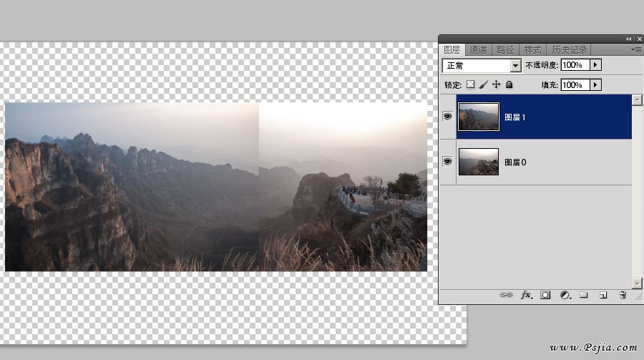Click the link layers icon

point(506,295)
